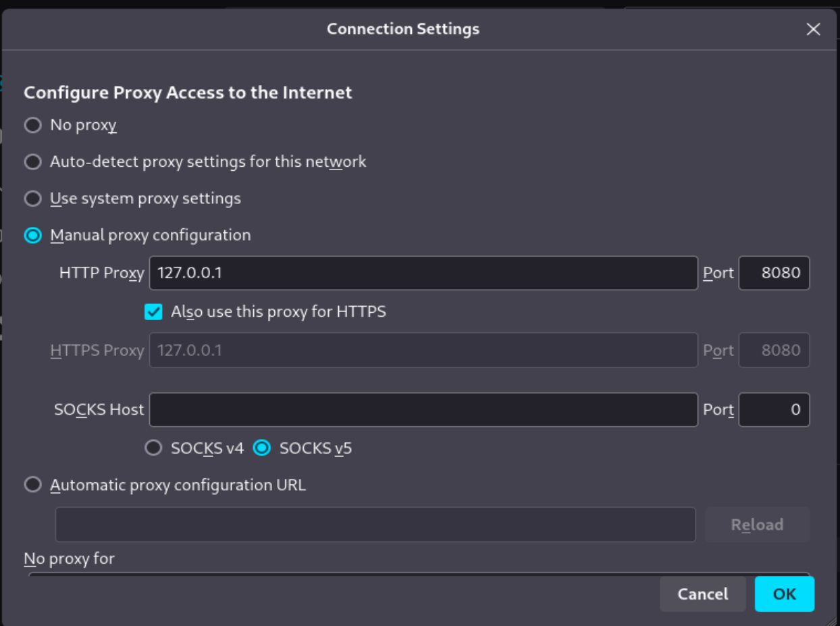The height and width of the screenshot is (626, 840).
Task: Select Automatic proxy configuration URL option
Action: (x=33, y=485)
